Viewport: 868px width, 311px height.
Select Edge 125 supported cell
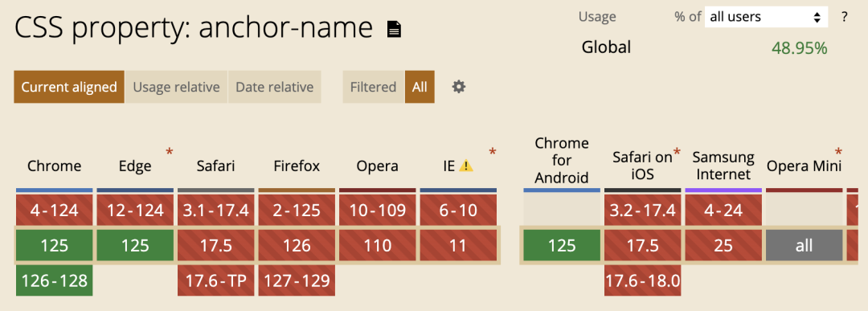(135, 245)
